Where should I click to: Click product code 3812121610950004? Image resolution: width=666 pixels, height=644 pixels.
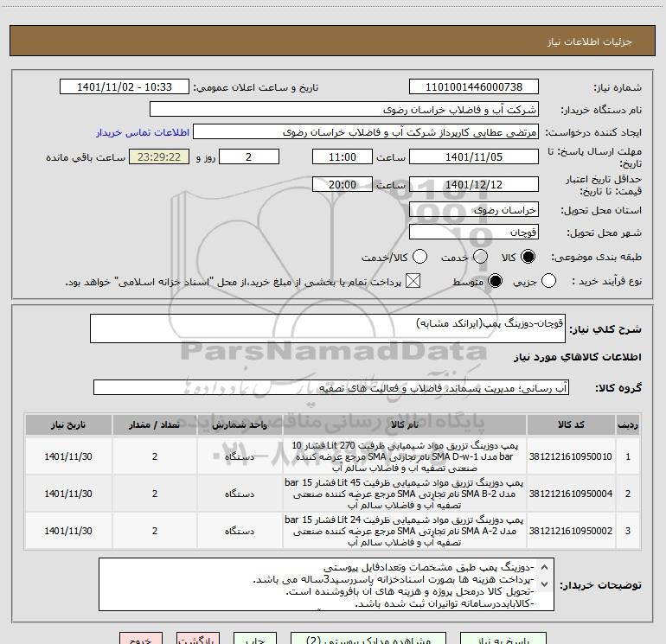coord(571,494)
